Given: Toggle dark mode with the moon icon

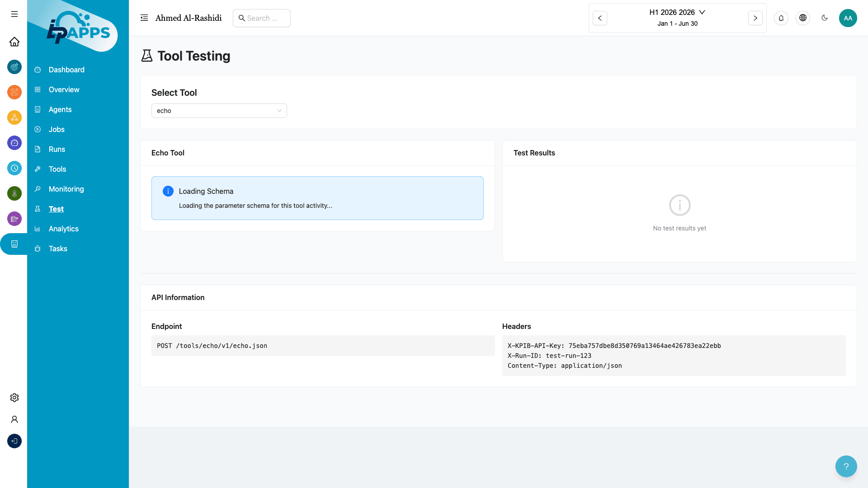Looking at the screenshot, I should click(x=825, y=18).
